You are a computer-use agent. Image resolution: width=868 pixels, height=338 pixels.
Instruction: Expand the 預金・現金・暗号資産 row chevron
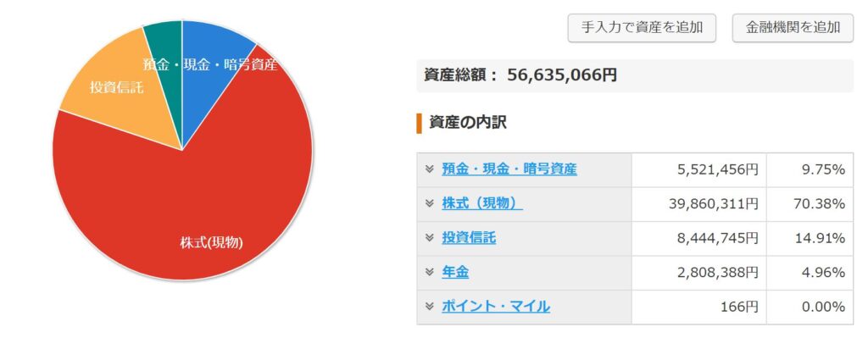point(429,169)
